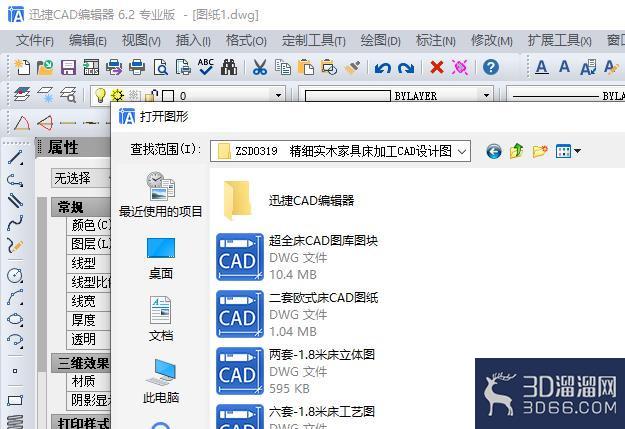Viewport: 625px width, 429px height.
Task: Open the 修改(M) menu
Action: [x=491, y=40]
